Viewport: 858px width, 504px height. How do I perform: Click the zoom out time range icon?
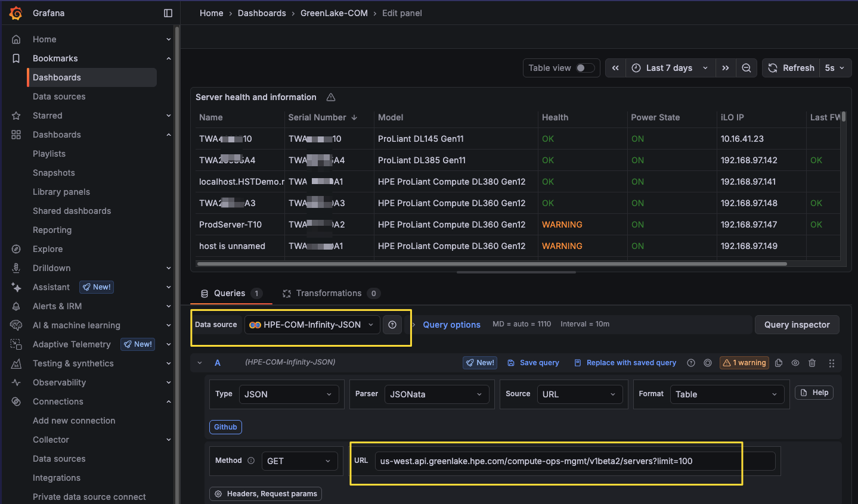coord(747,68)
